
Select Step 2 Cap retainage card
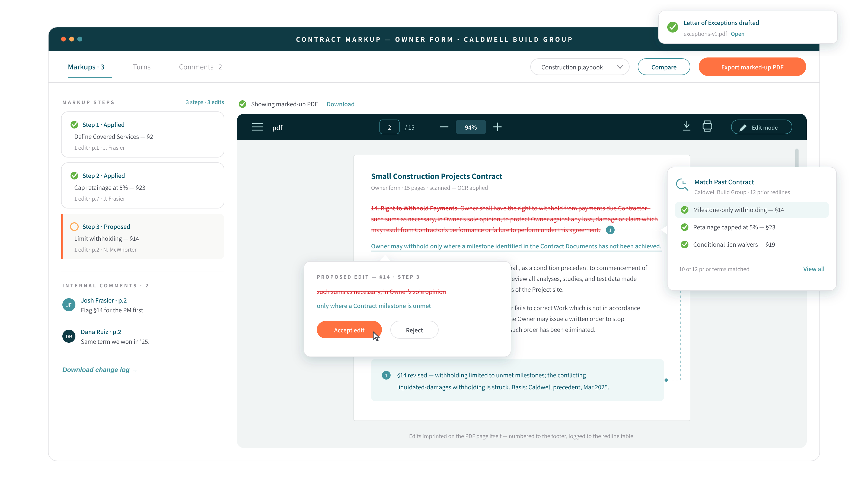[142, 185]
